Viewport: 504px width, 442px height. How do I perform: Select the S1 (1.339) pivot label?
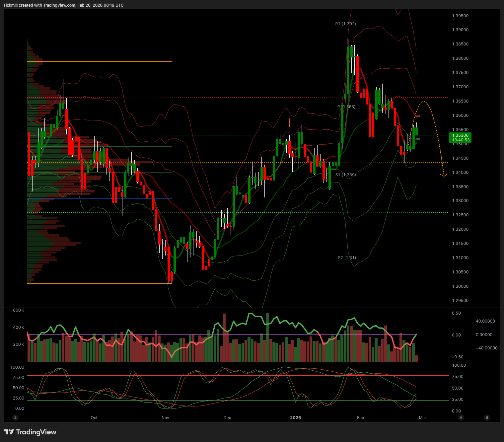click(345, 175)
